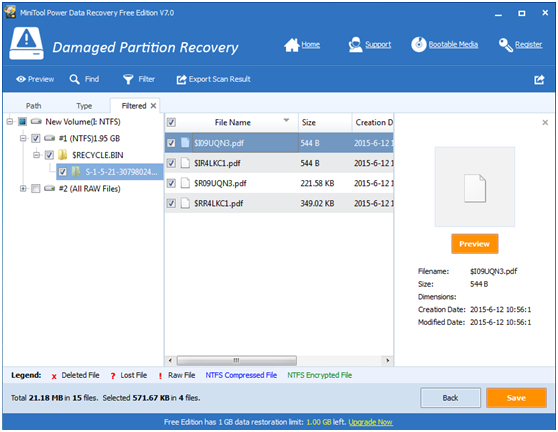Click file icon of $IR4LKC1.pdf

coord(185,163)
